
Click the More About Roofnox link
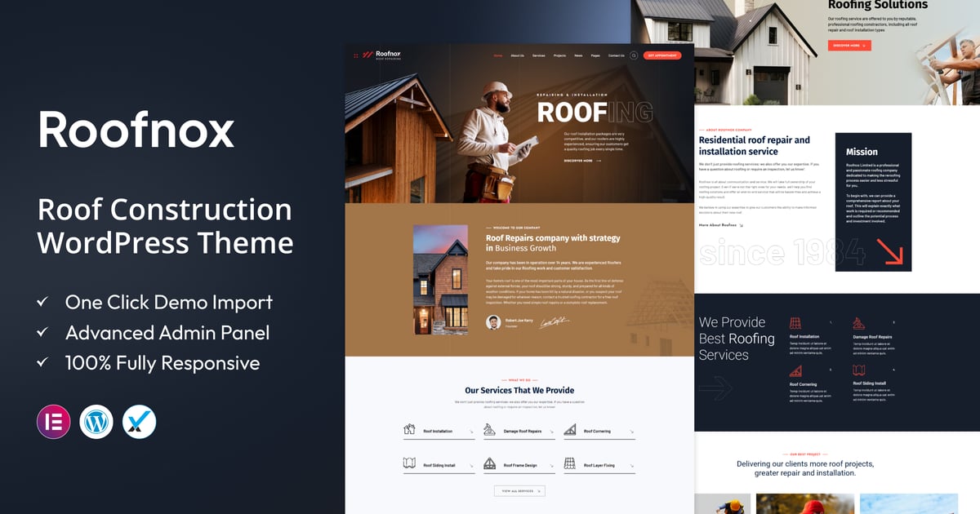[x=719, y=224]
